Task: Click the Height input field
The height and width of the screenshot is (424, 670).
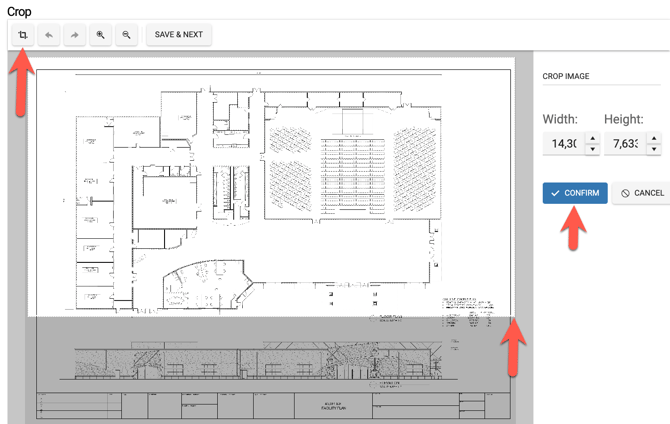Action: click(624, 144)
